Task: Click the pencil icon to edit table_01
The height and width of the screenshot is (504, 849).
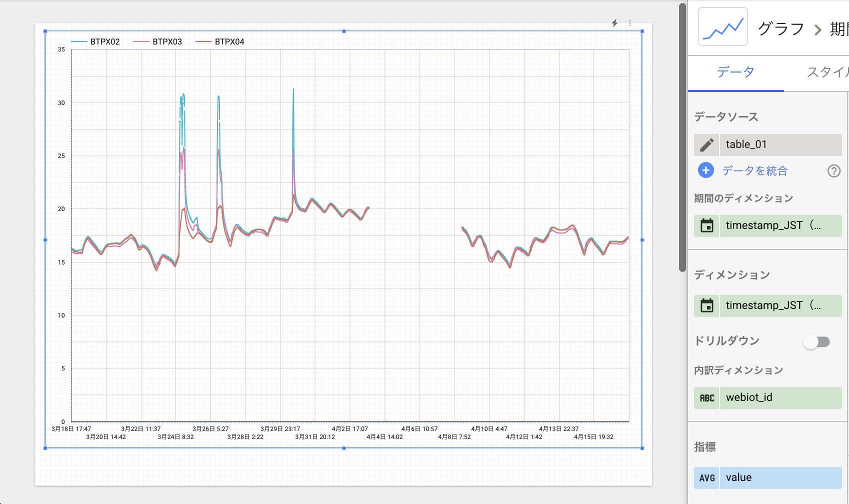Action: tap(706, 145)
